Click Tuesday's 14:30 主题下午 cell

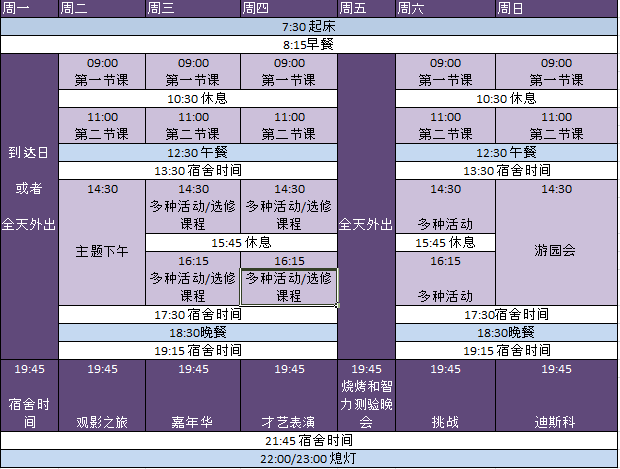tap(102, 242)
